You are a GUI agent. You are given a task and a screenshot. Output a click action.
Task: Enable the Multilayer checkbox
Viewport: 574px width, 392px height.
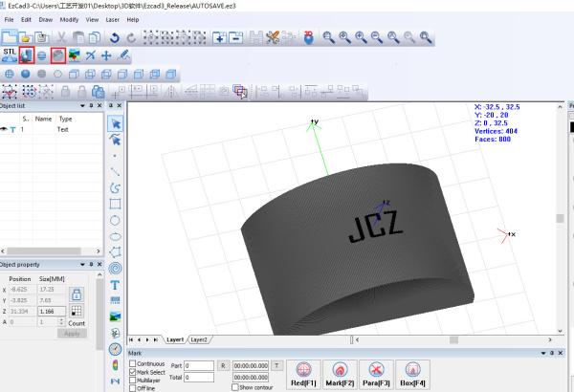click(x=133, y=381)
